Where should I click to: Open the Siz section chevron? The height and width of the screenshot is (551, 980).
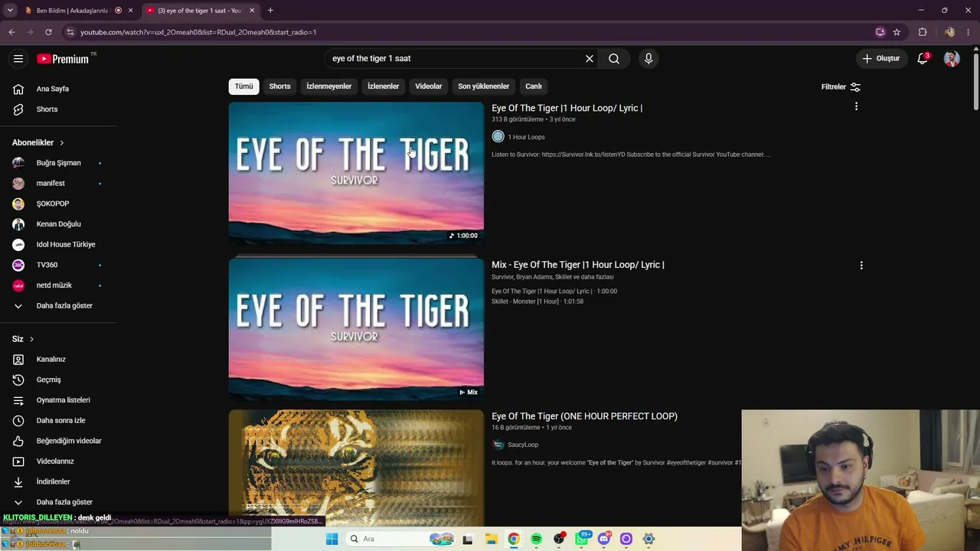click(x=31, y=339)
